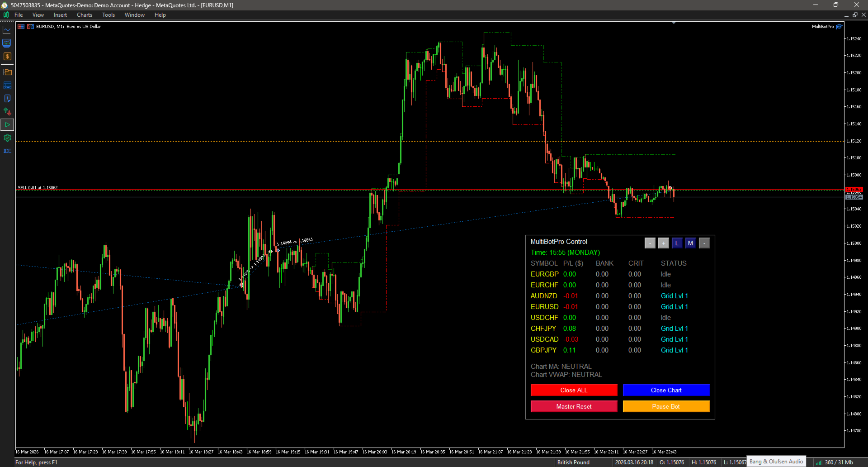Screen dimensions: 868x467
Task: Select AUDNZD symbol in bot panel
Action: [544, 296]
